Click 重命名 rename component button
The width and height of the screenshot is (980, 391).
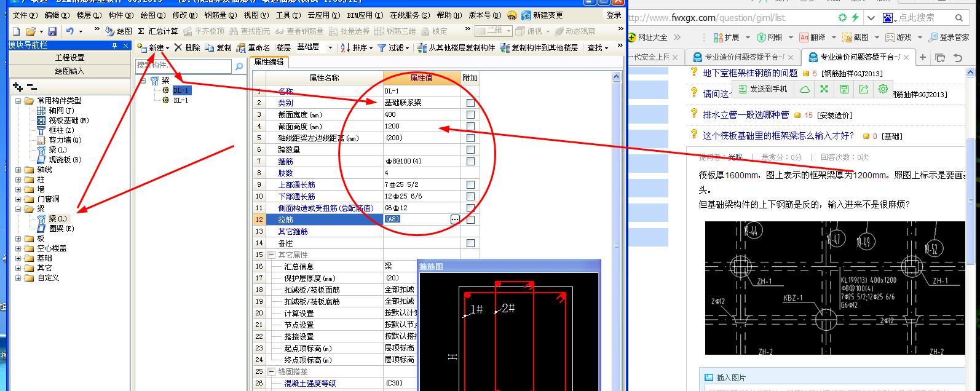(253, 47)
